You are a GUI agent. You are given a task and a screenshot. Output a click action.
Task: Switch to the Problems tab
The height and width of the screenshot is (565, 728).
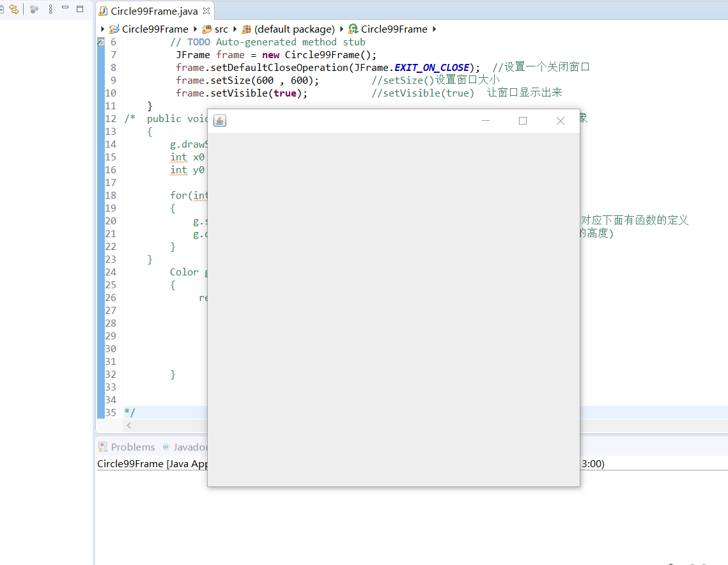132,447
